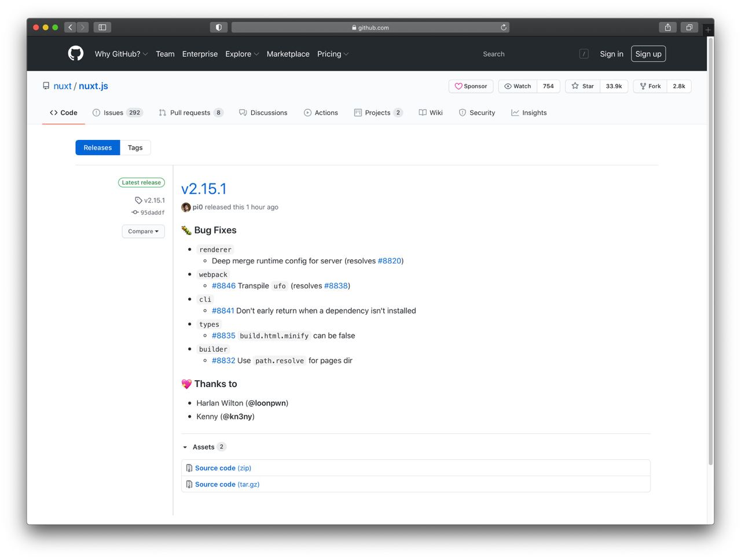741x560 pixels.
Task: Download Source code (zip)
Action: (223, 468)
